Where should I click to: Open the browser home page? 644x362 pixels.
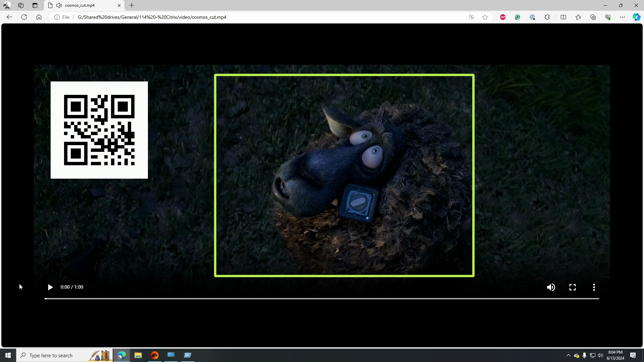pos(39,17)
